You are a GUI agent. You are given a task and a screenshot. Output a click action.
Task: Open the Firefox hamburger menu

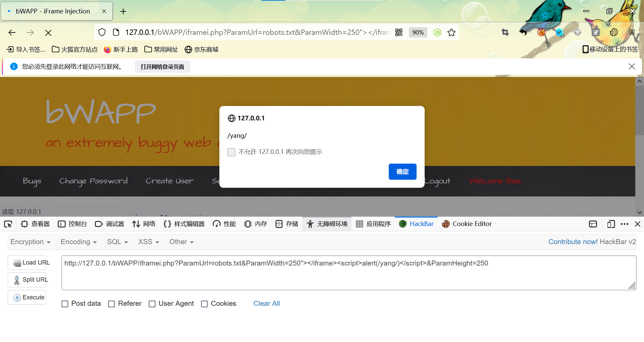(x=632, y=32)
